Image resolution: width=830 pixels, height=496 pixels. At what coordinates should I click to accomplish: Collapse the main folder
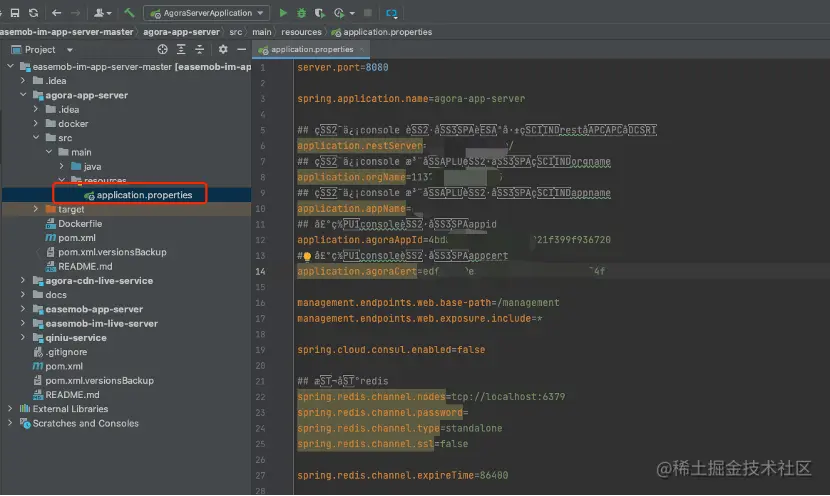[x=49, y=152]
